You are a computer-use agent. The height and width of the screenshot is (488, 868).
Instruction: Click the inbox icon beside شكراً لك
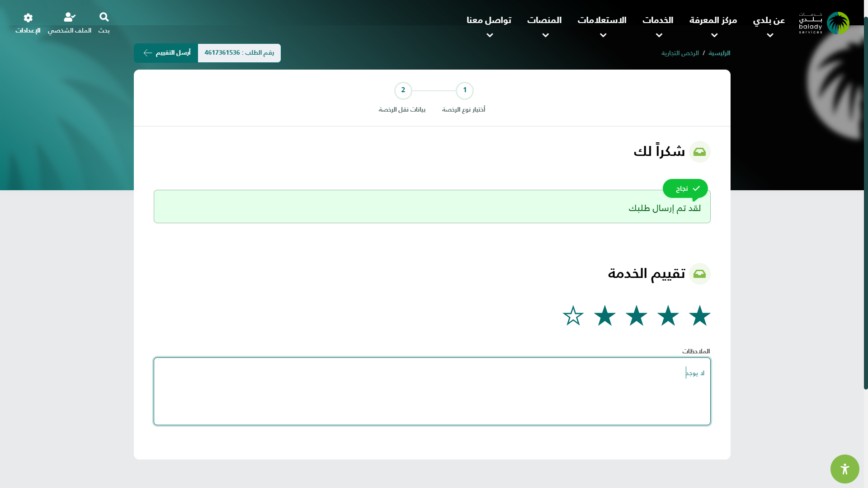tap(699, 152)
